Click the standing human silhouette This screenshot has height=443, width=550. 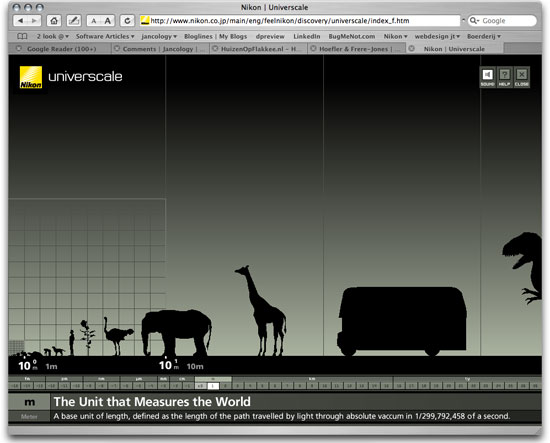click(x=72, y=342)
